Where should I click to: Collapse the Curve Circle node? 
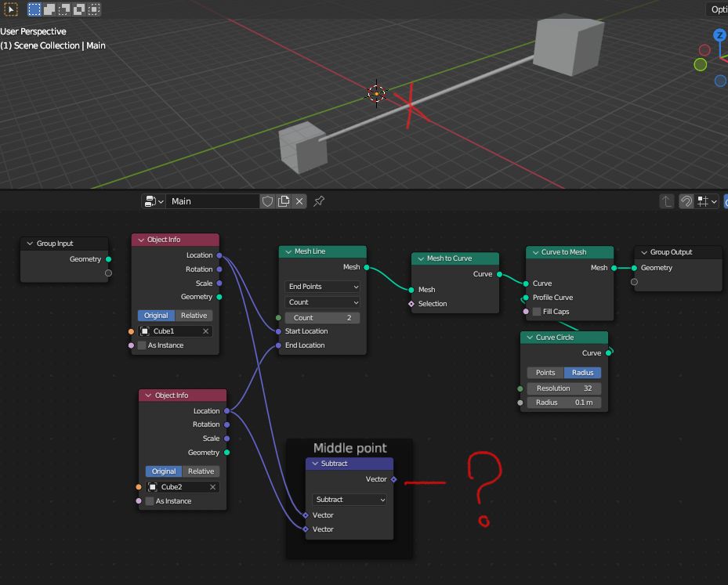[530, 338]
